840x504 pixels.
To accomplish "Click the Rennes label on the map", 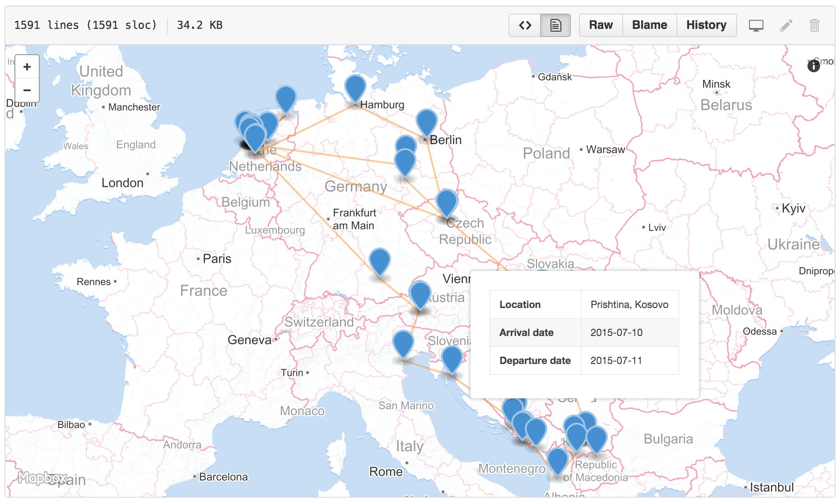I will pyautogui.click(x=93, y=282).
